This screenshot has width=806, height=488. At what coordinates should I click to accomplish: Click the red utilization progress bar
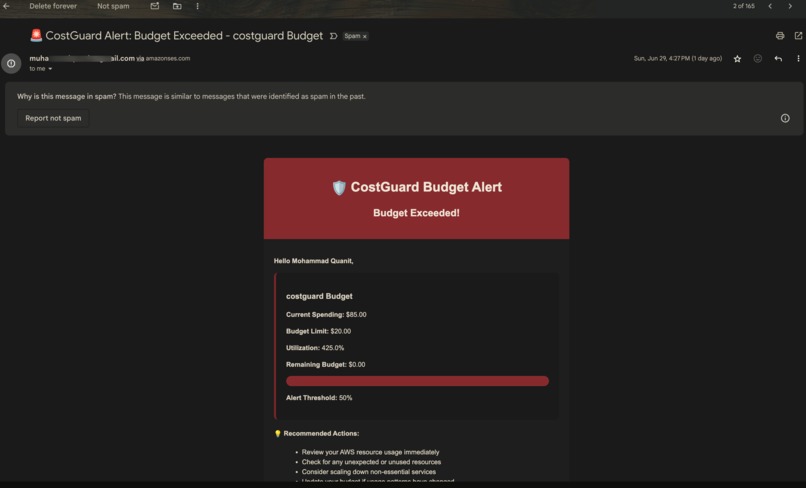[417, 381]
